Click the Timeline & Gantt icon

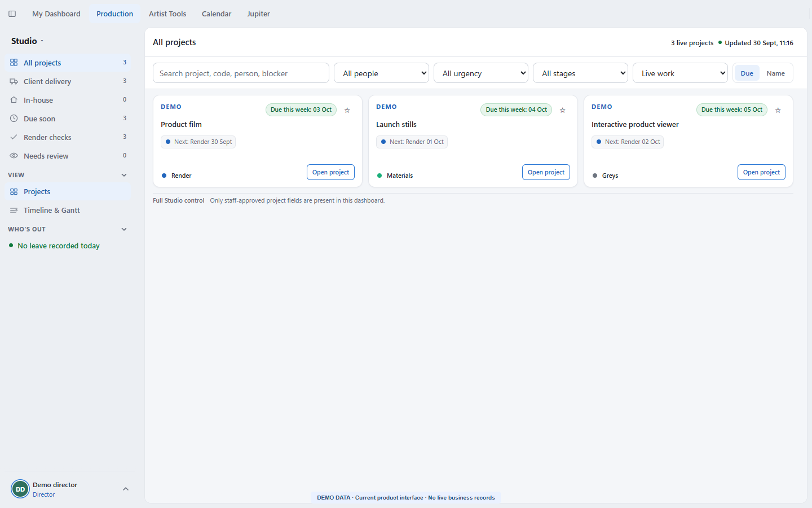(x=14, y=210)
